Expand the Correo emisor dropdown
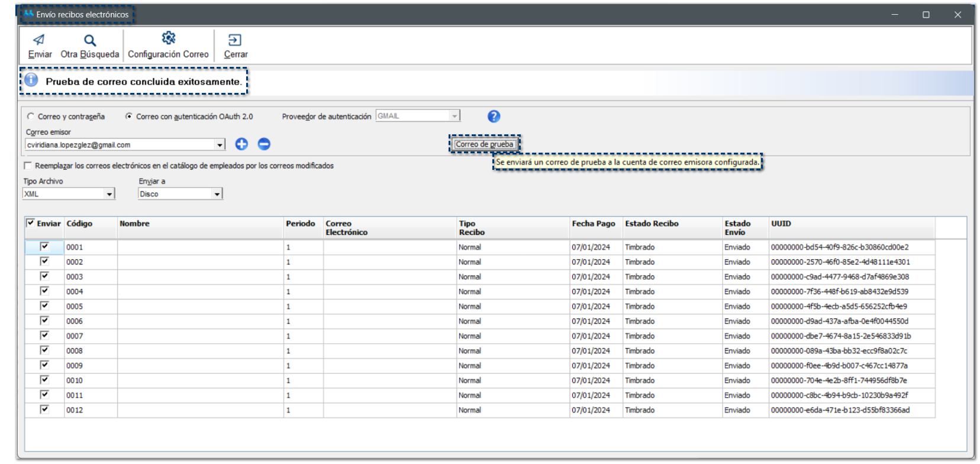This screenshot has width=980, height=464. (220, 145)
